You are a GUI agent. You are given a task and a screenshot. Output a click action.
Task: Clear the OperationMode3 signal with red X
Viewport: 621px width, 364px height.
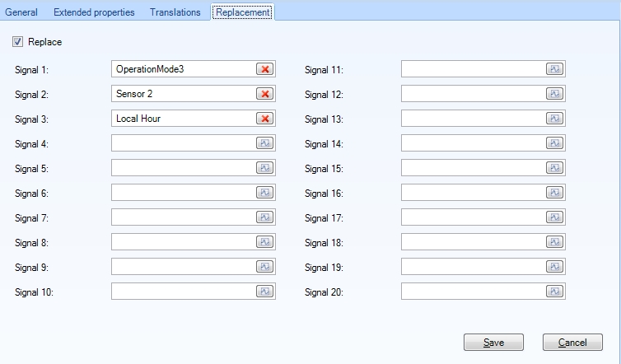coord(265,69)
